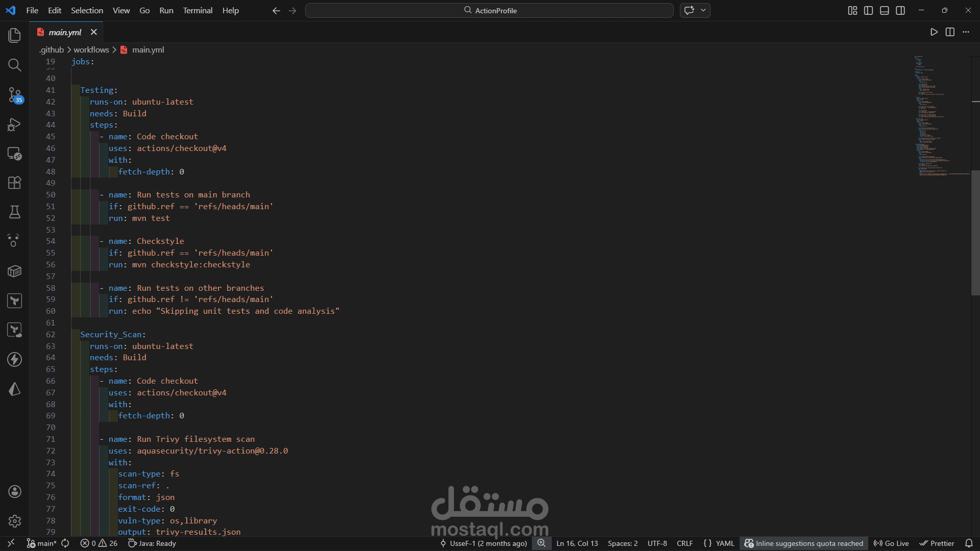Expand the workflows breadcrumb segment
980x551 pixels.
pos(91,49)
